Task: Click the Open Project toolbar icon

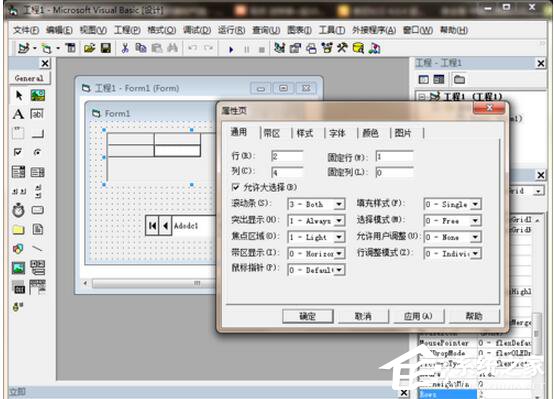Action: pos(89,48)
